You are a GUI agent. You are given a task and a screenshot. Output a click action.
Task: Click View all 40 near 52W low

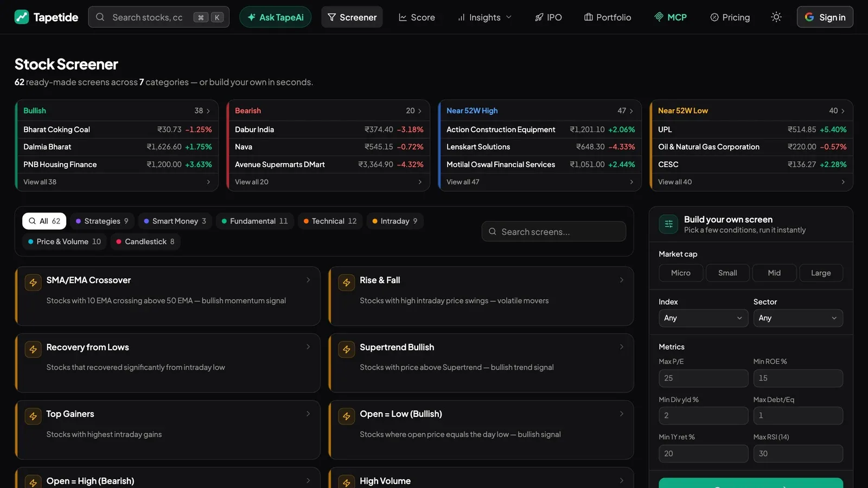(x=751, y=182)
